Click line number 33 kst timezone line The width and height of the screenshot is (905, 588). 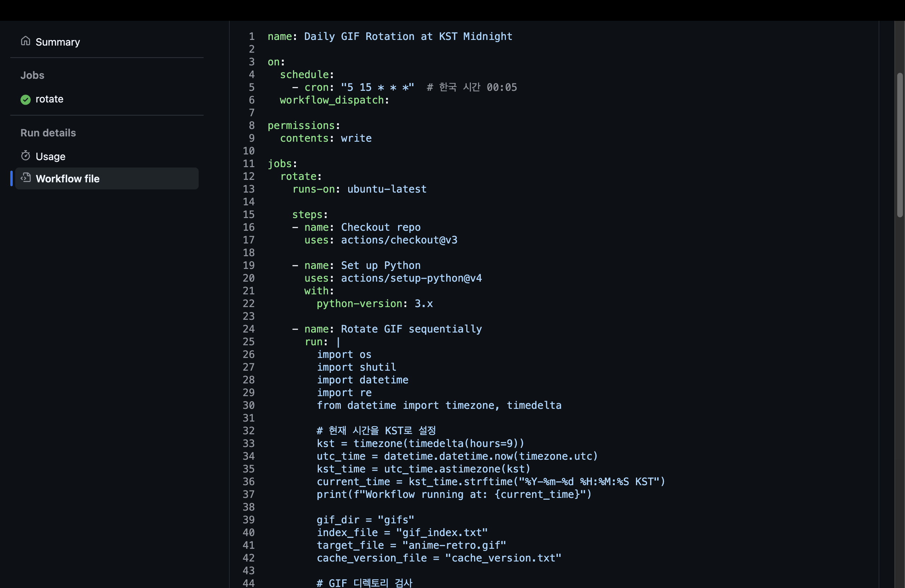249,443
